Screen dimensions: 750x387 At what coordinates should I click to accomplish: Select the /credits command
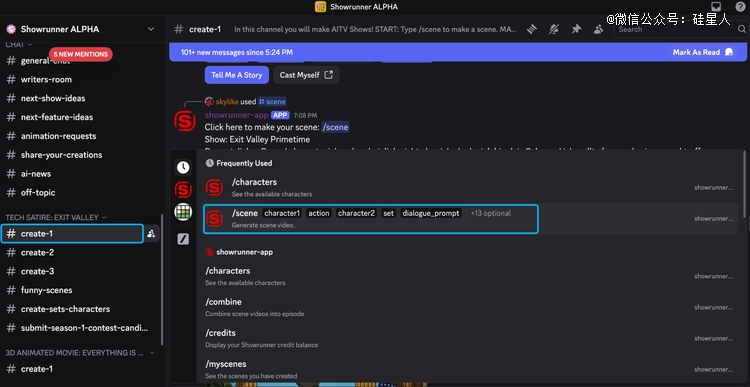pos(470,338)
